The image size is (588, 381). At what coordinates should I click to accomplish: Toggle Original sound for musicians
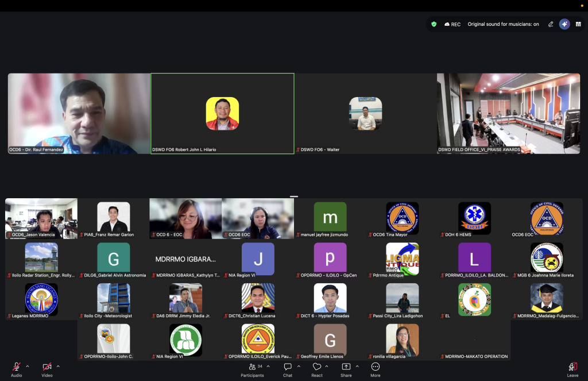coord(503,24)
